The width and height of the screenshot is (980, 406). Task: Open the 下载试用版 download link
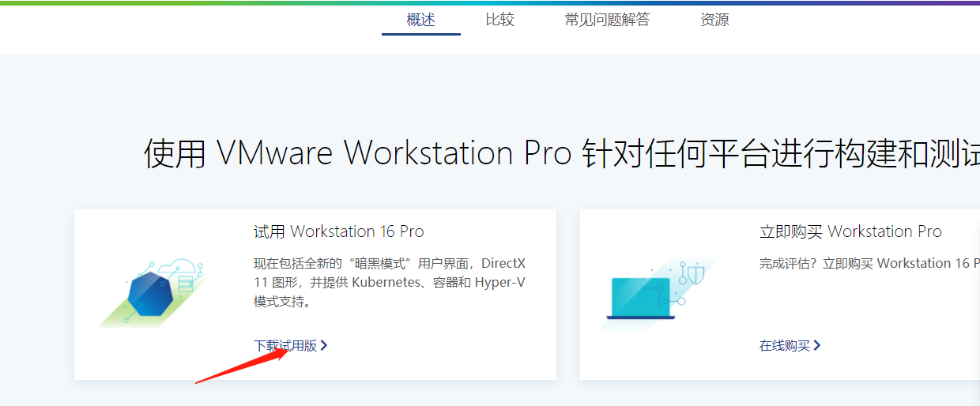click(285, 345)
